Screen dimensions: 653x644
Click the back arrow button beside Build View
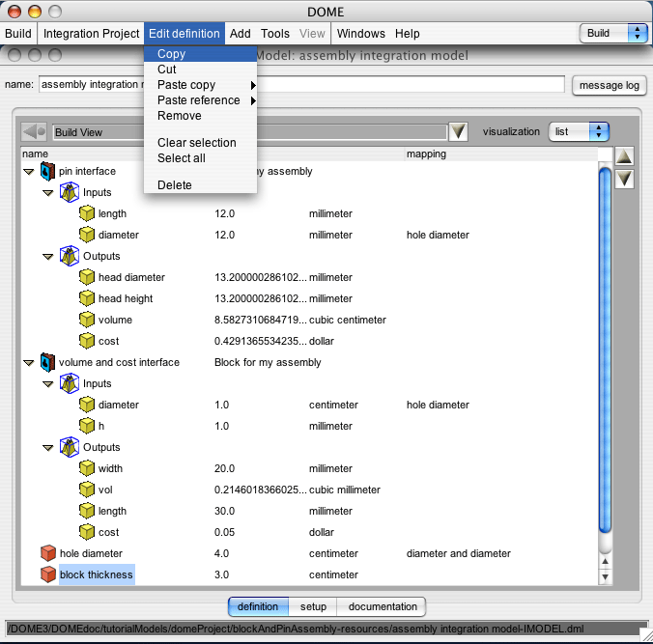point(34,132)
